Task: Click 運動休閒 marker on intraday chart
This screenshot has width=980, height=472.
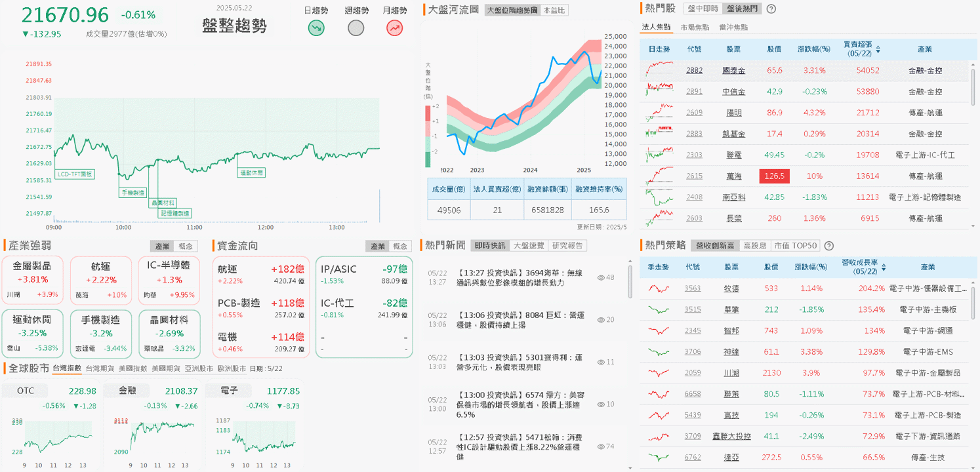Action: click(251, 173)
